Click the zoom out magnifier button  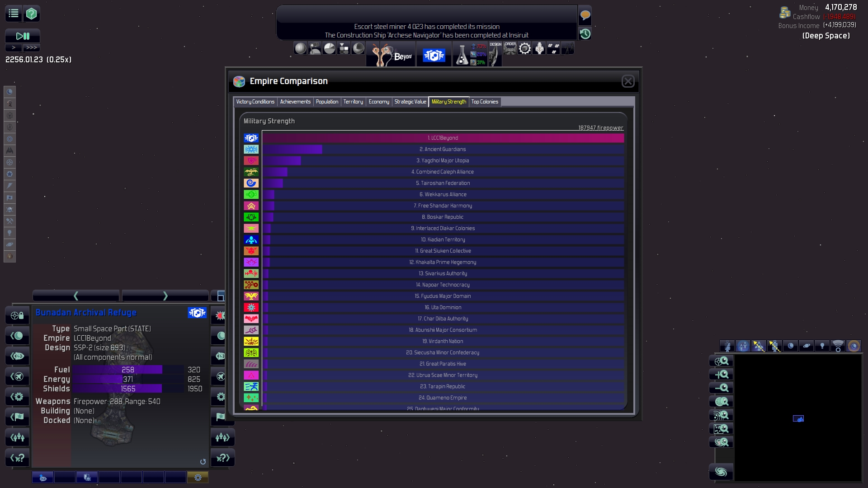pyautogui.click(x=721, y=388)
